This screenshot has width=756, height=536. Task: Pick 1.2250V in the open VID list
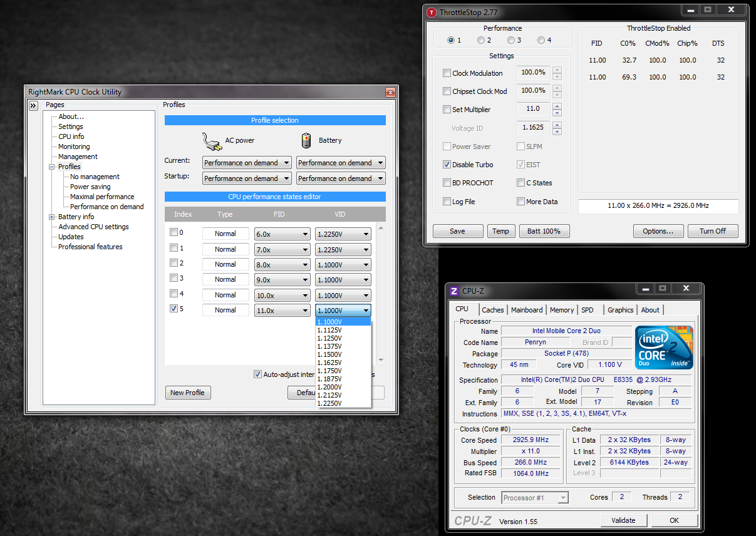tap(343, 403)
